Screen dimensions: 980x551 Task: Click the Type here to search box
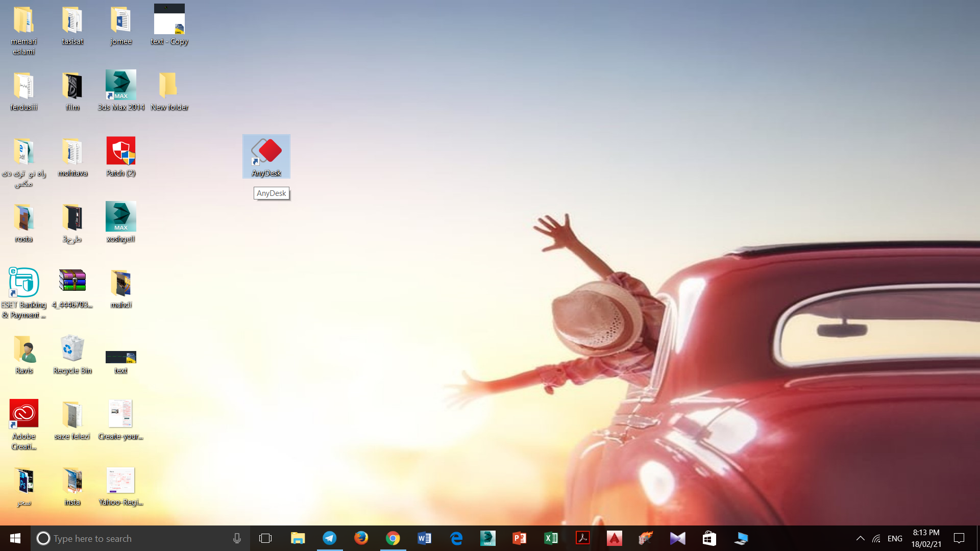(x=140, y=538)
